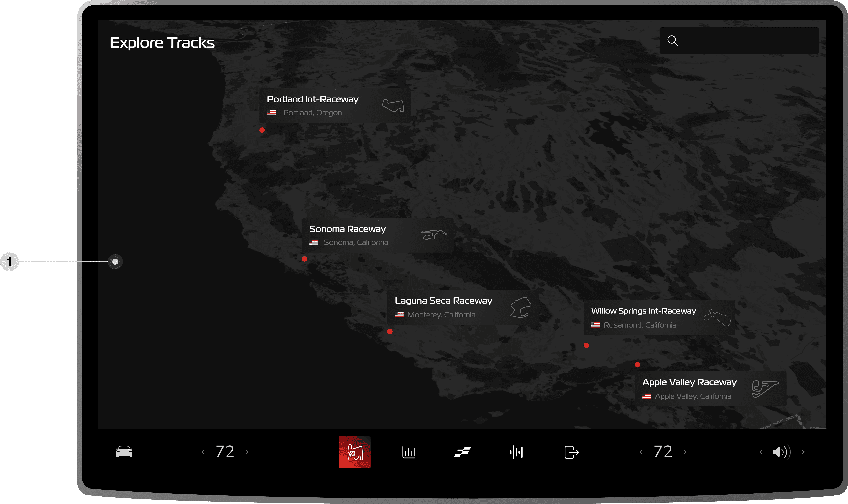Increase the right temperature with its forward chevron
The height and width of the screenshot is (504, 848).
[x=685, y=452]
